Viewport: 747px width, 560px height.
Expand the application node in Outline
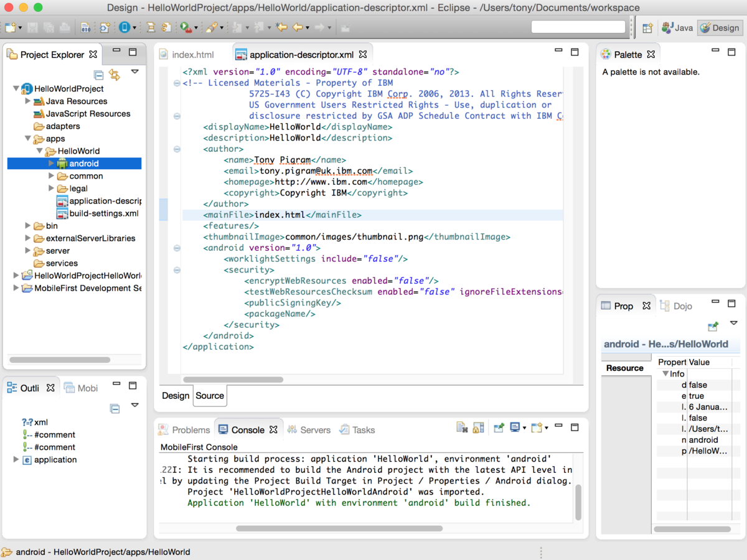coord(16,460)
